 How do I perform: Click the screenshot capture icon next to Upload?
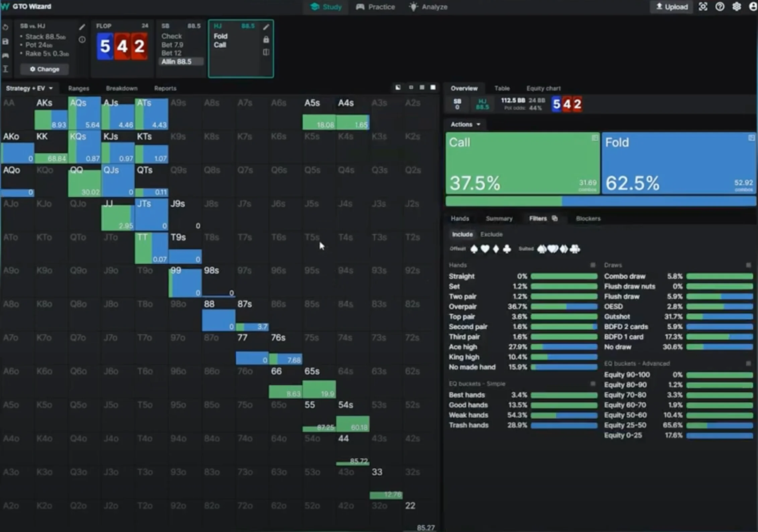pyautogui.click(x=703, y=7)
